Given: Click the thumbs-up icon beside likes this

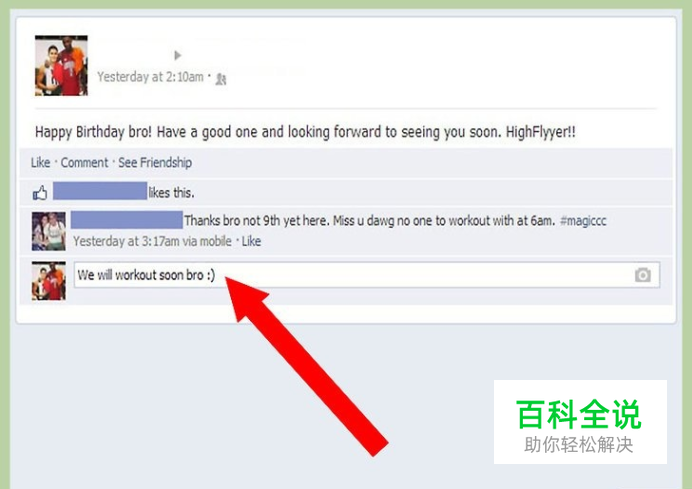Looking at the screenshot, I should [x=40, y=193].
